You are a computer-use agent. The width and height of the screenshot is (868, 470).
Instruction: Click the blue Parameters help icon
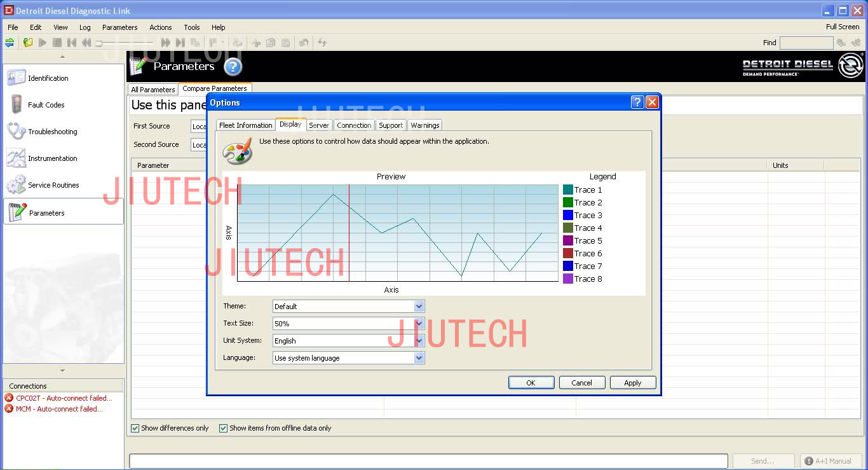[x=233, y=67]
